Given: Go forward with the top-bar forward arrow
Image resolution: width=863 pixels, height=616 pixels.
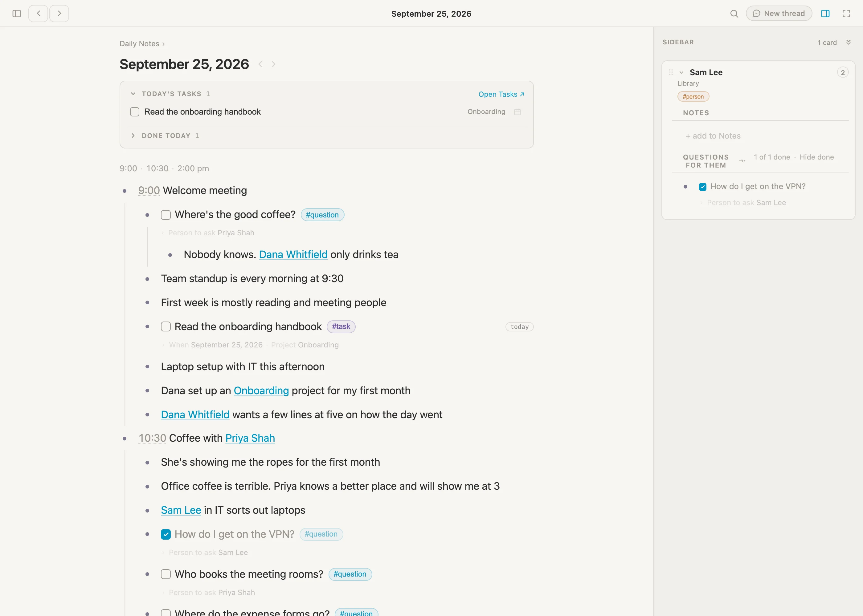Looking at the screenshot, I should (x=59, y=14).
